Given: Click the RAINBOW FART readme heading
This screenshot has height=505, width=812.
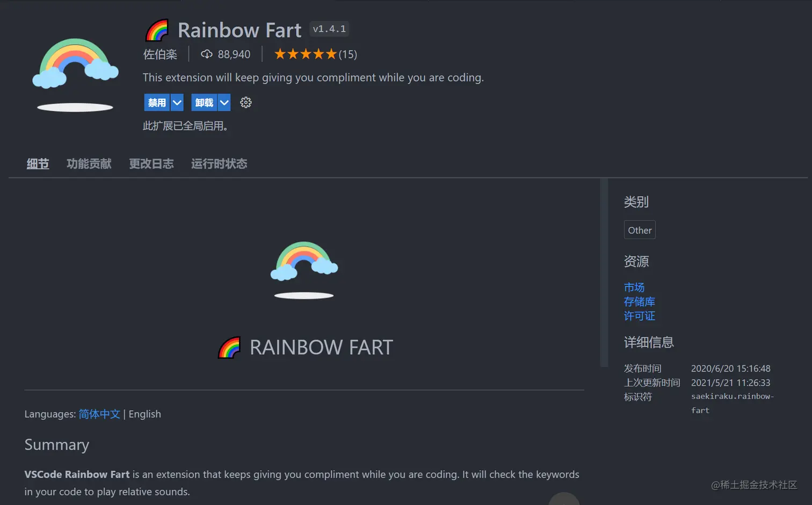Looking at the screenshot, I should coord(322,348).
